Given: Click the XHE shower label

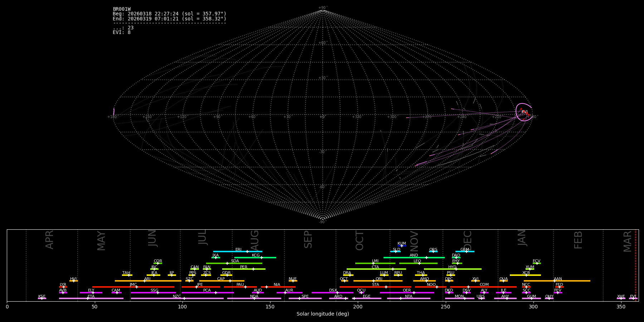Looking at the screenshot, I should coord(621,297).
